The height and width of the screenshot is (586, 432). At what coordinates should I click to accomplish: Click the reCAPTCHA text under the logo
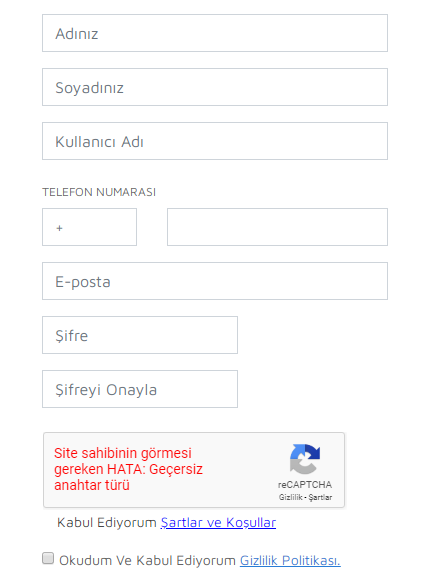click(x=305, y=485)
